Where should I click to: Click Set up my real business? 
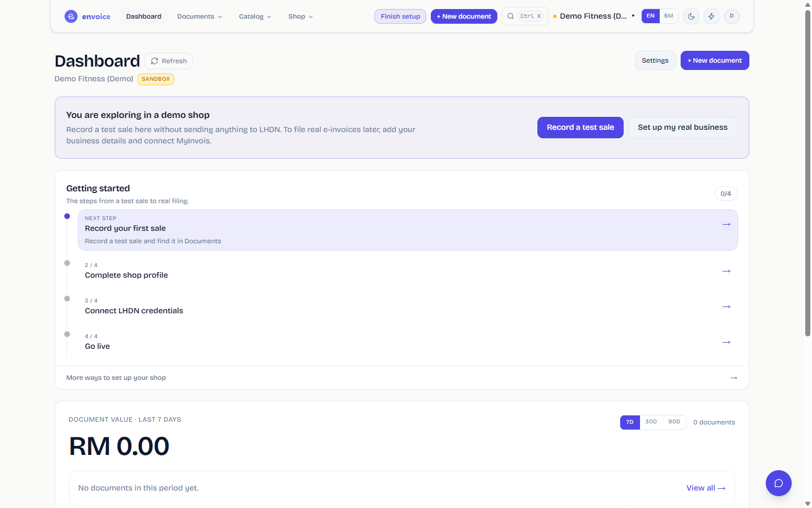tap(683, 128)
